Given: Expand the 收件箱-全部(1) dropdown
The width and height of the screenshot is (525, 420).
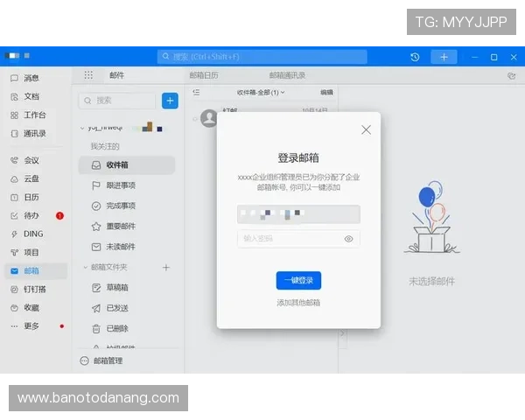Looking at the screenshot, I should pyautogui.click(x=261, y=93).
